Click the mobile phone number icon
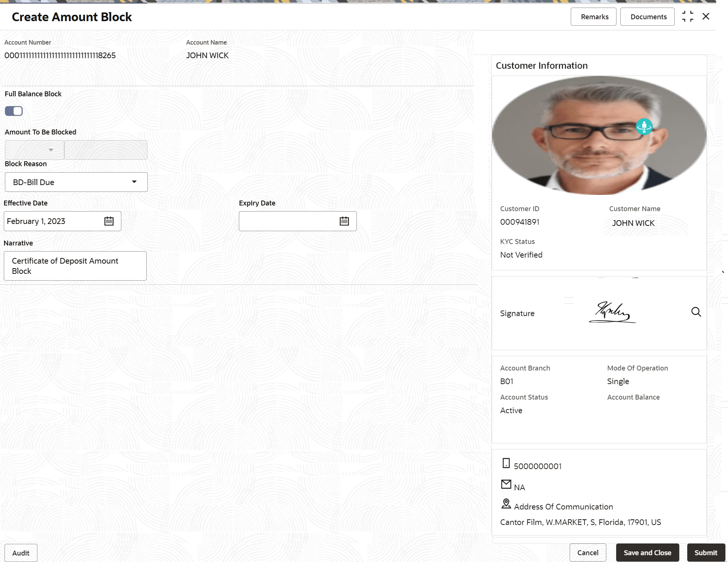Image resolution: width=728 pixels, height=562 pixels. point(506,463)
